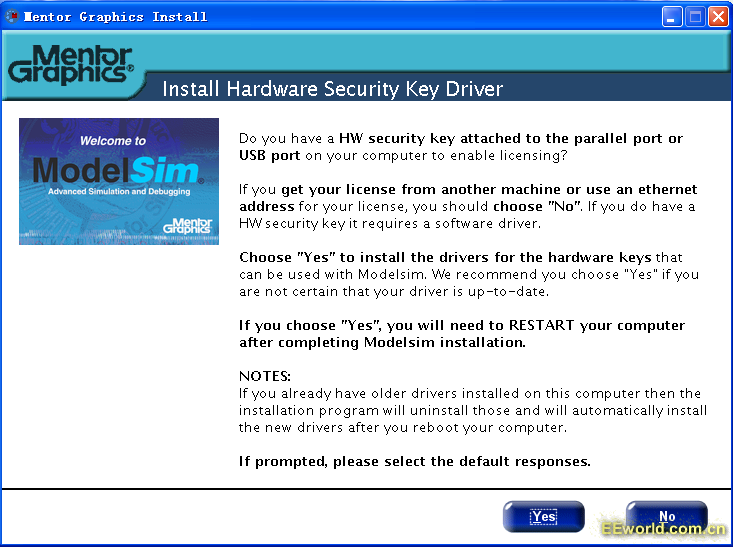Click the paragraph about RESTART your computer
733x547 pixels.
[462, 334]
